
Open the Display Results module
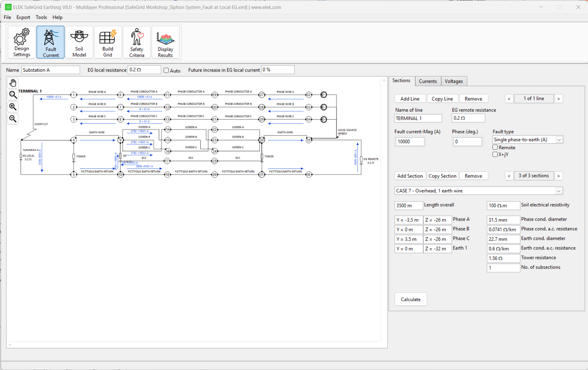coord(166,42)
